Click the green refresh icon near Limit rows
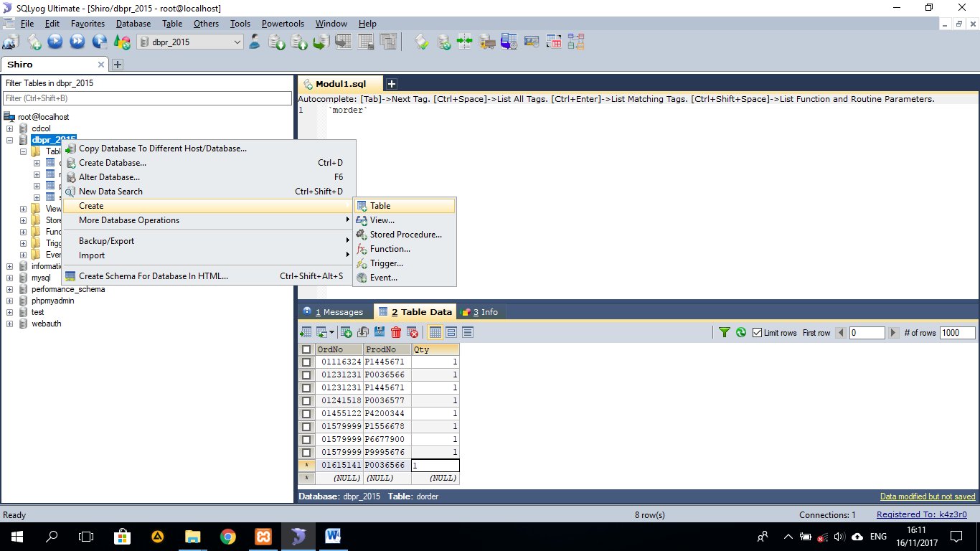Screen dimensions: 980x551 coord(741,332)
